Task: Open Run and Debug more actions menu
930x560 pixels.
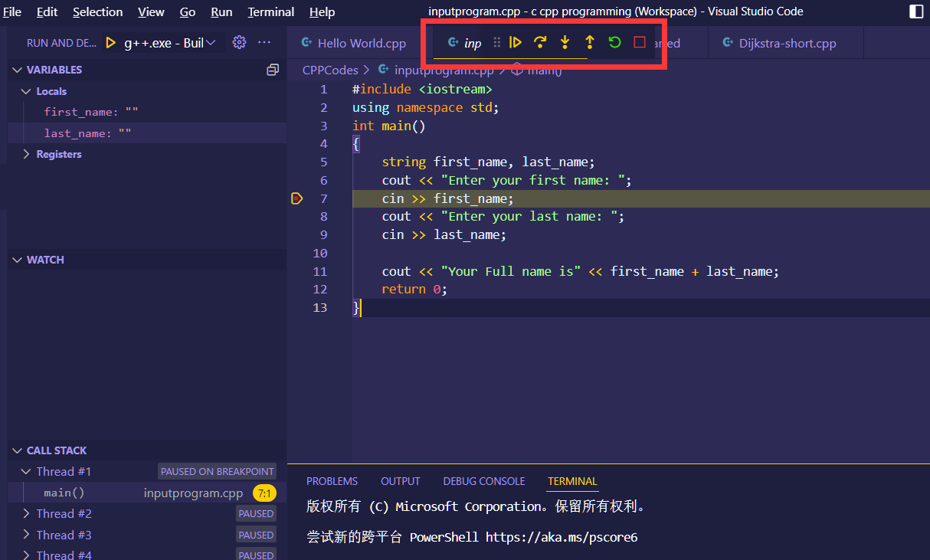Action: click(x=264, y=42)
